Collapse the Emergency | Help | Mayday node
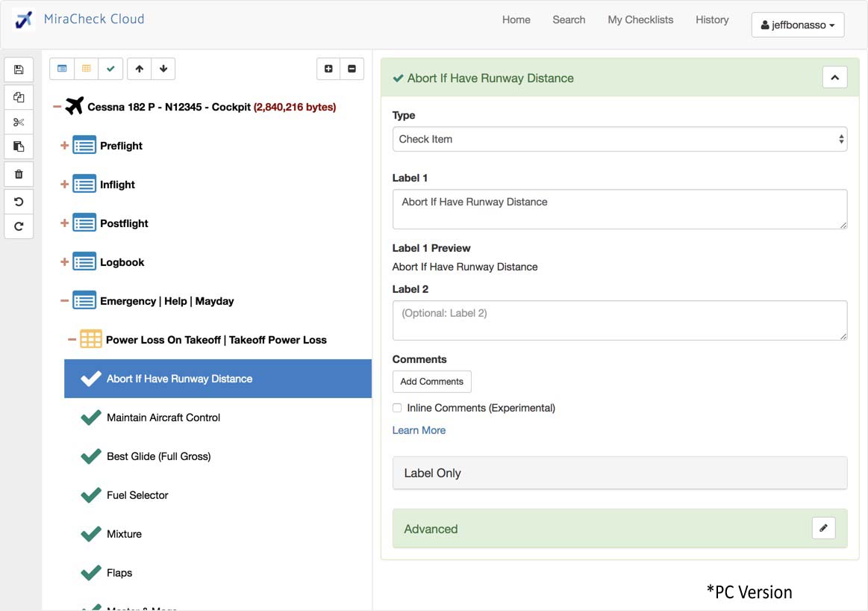The image size is (868, 611). click(x=64, y=301)
